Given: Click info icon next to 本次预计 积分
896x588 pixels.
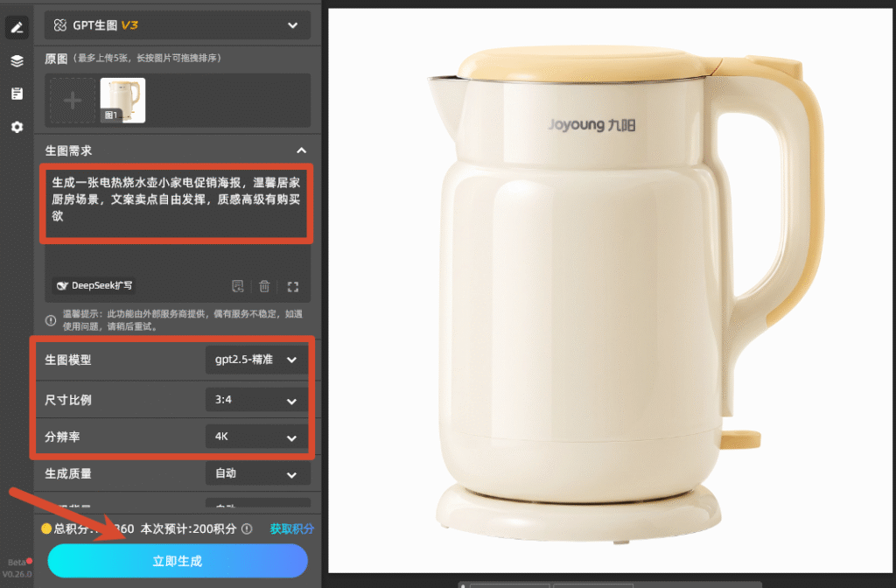Looking at the screenshot, I should point(247,529).
